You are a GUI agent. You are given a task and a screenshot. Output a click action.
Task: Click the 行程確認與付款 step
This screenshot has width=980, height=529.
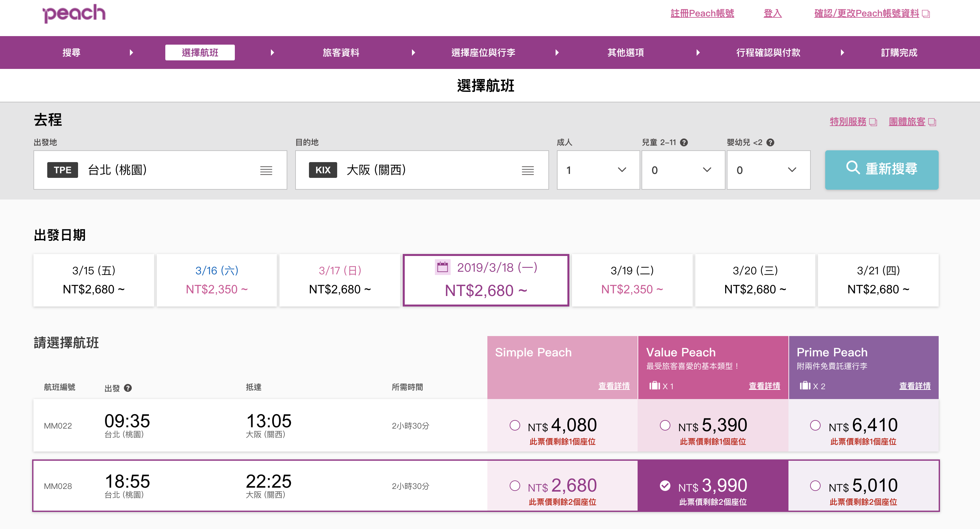coord(768,53)
